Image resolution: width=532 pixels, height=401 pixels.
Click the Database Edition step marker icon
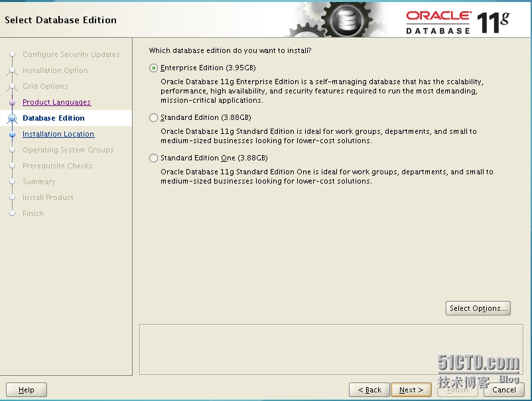pos(12,118)
